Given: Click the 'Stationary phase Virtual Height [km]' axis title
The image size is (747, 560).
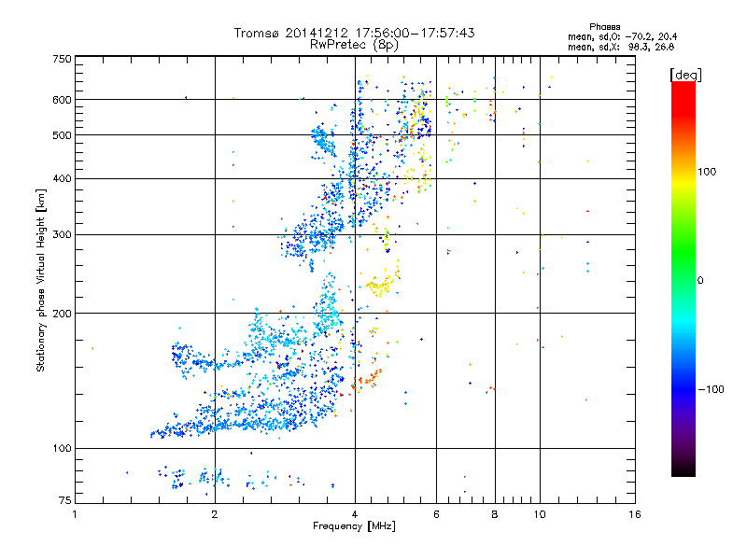Looking at the screenshot, I should tap(41, 280).
